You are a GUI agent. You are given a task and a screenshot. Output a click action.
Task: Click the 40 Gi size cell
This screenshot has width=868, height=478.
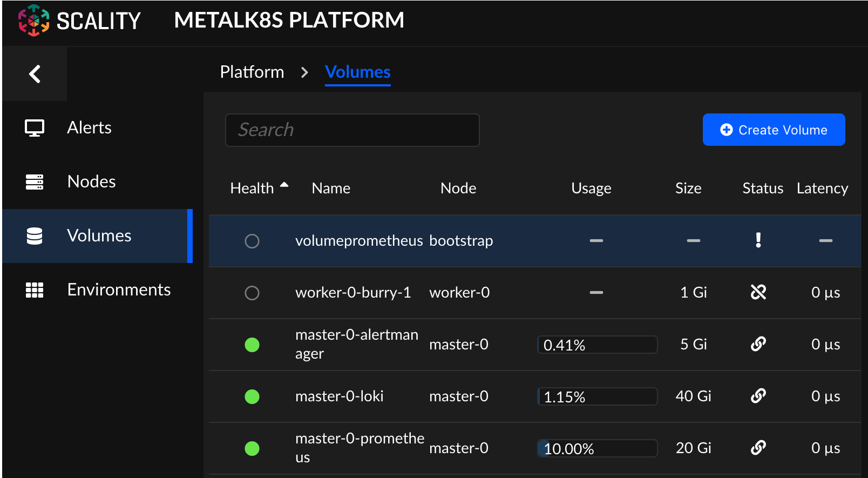pos(694,396)
